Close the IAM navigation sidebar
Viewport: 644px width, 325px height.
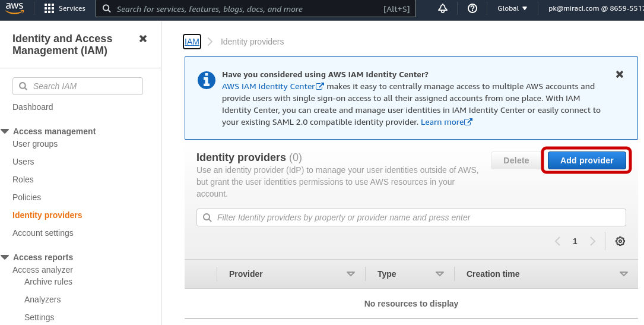tap(143, 39)
